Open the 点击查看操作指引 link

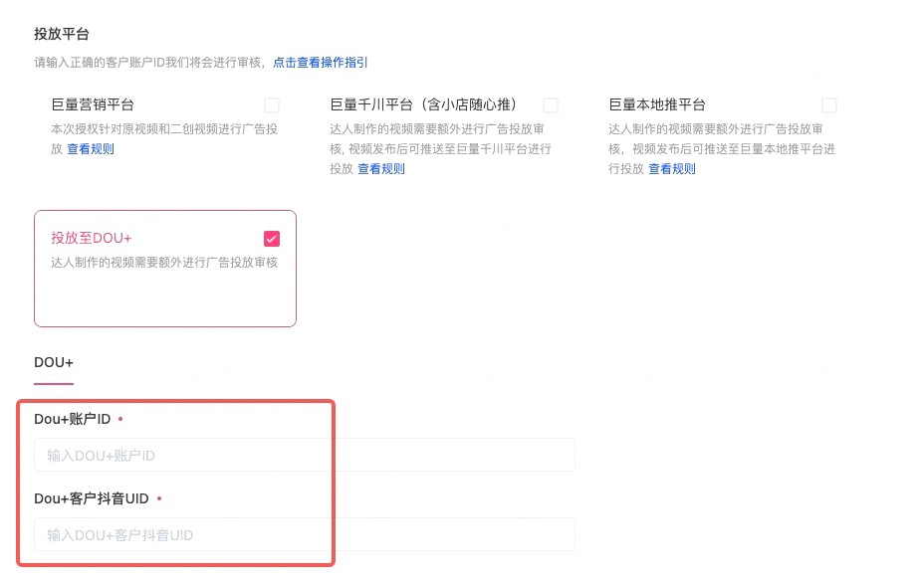click(321, 62)
